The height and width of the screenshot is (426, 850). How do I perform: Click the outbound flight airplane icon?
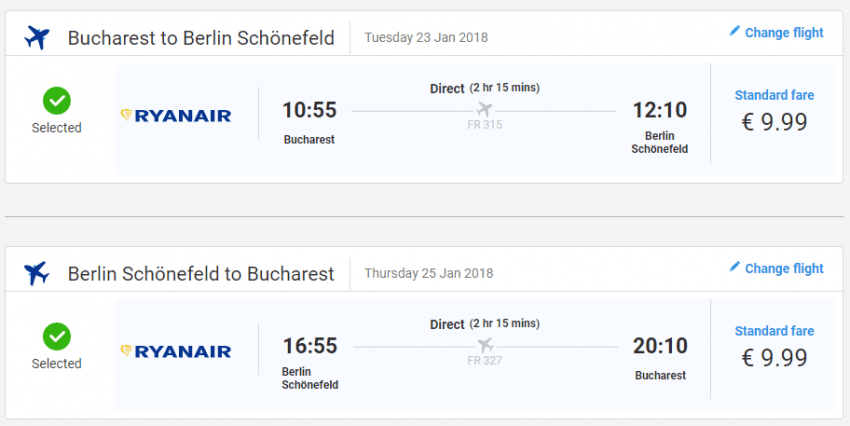point(38,38)
